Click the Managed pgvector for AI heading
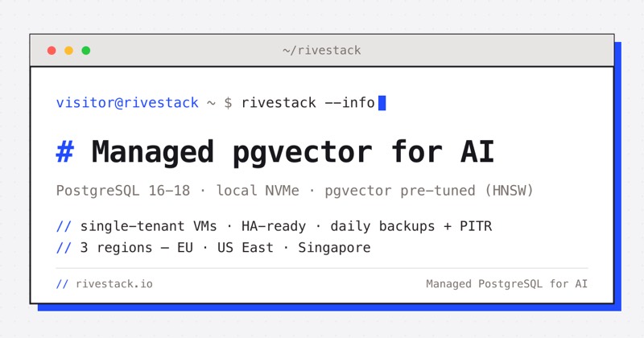Viewport: 644px width, 338px height. tap(292, 153)
